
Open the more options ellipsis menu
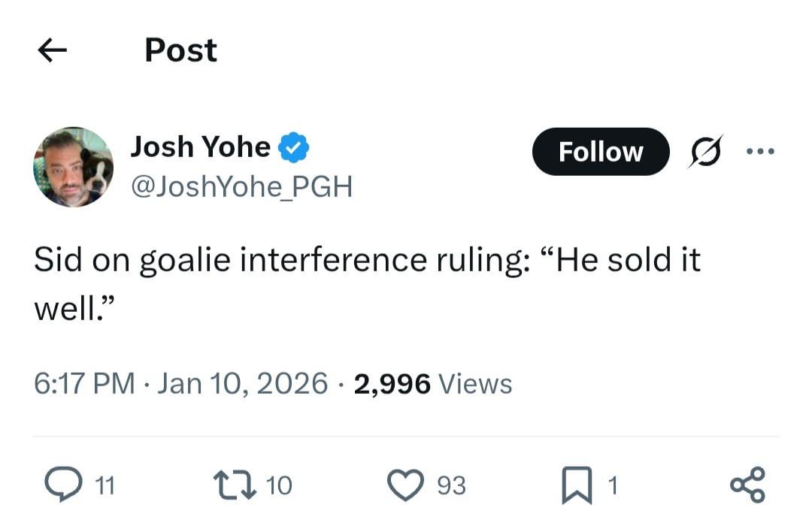[x=762, y=151]
